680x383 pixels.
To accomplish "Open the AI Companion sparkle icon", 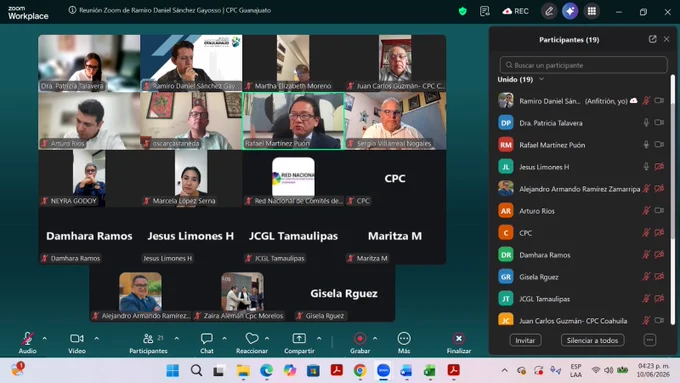I will pyautogui.click(x=570, y=11).
